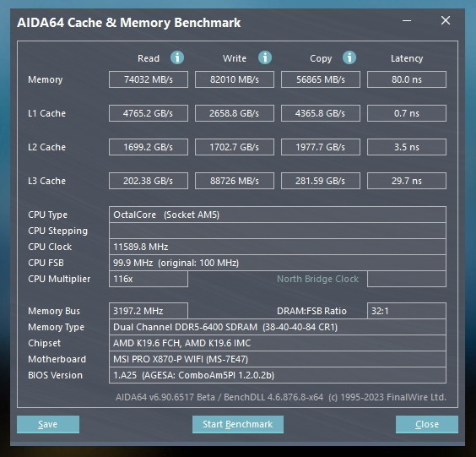
Task: Select the L1 Cache Read value 4765.2 GB/s
Action: coord(149,113)
